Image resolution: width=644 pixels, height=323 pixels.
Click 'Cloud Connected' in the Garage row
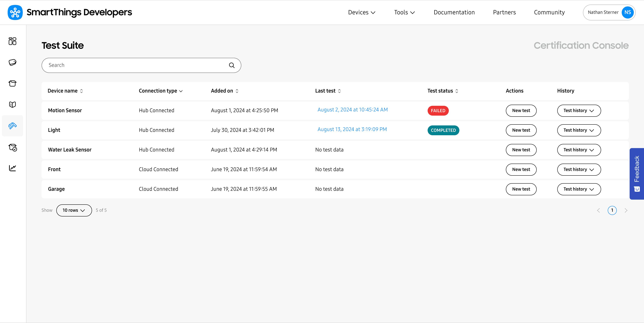point(159,189)
